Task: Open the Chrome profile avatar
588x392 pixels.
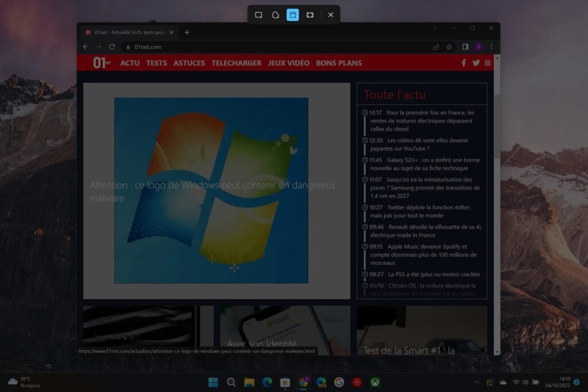Action: tap(478, 47)
